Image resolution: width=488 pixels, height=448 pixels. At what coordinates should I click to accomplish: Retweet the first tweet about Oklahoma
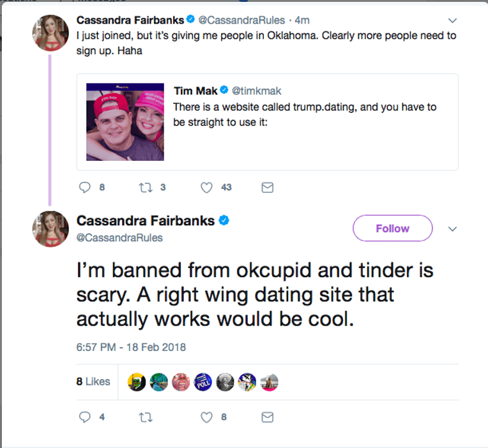[144, 188]
